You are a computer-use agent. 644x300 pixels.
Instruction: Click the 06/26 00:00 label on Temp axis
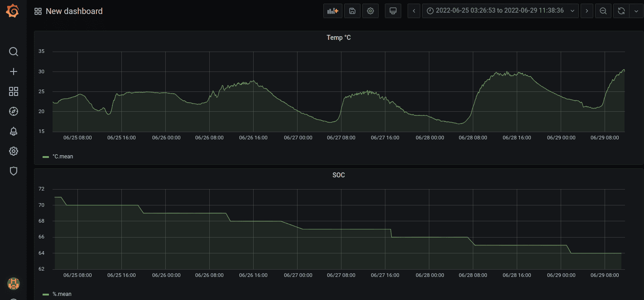166,138
